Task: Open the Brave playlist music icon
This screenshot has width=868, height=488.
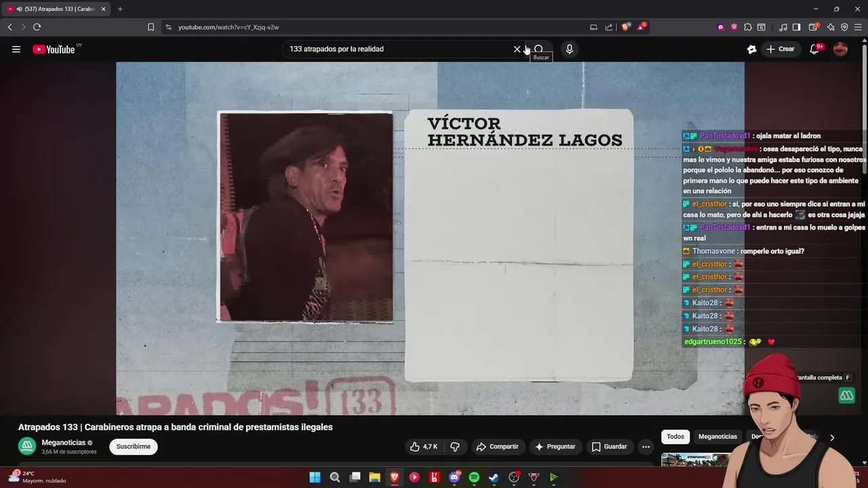Action: 783,27
